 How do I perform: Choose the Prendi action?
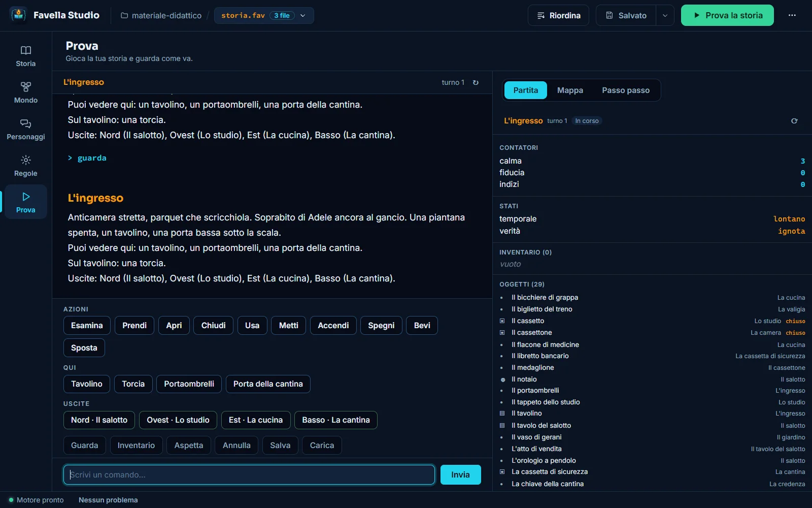(x=134, y=325)
